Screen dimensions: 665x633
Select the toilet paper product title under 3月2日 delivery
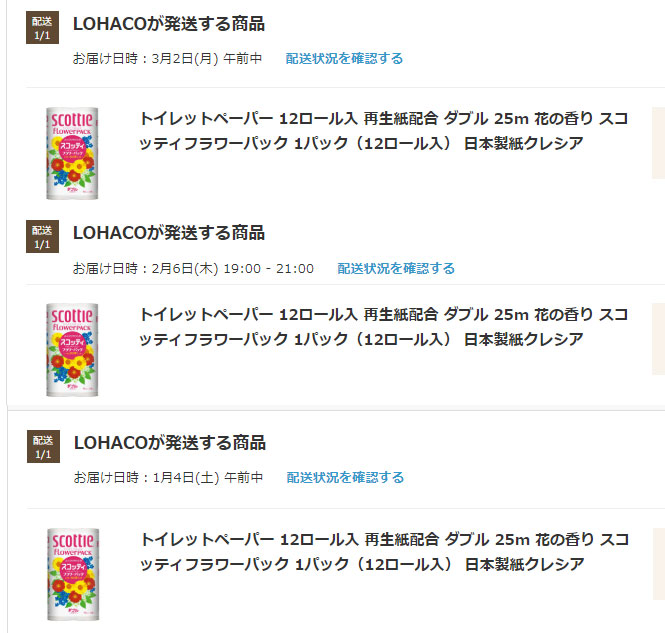(x=383, y=131)
